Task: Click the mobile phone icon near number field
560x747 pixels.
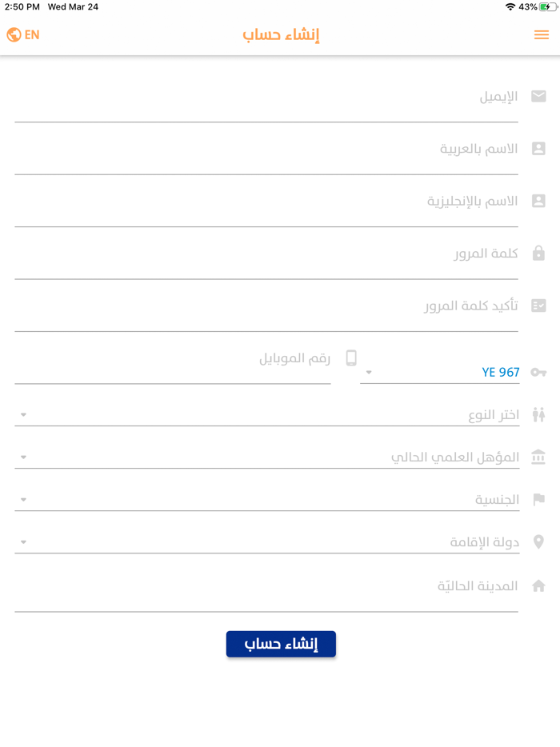Action: pyautogui.click(x=350, y=358)
